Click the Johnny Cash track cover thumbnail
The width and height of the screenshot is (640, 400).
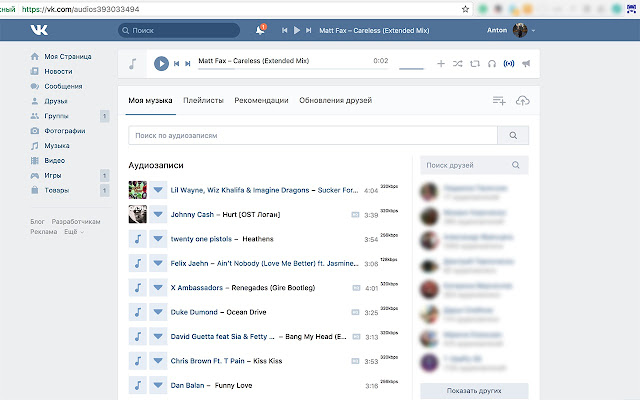pos(138,214)
